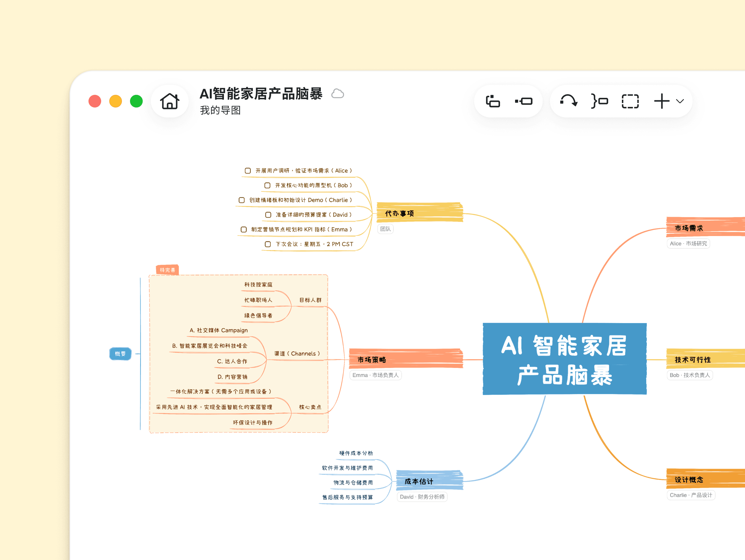Check the Emma KPI planning task
Viewport: 745px width, 560px height.
244,229
